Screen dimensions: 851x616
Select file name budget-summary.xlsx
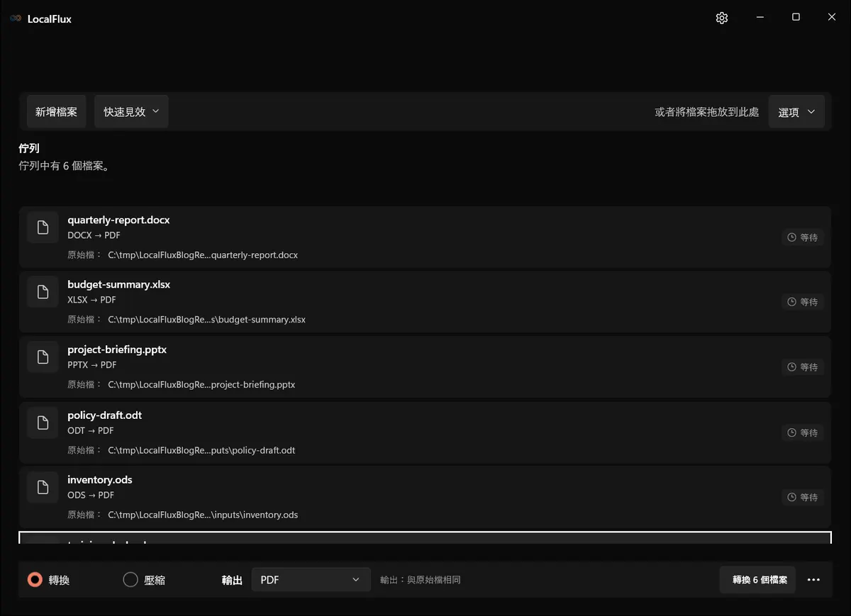point(119,284)
